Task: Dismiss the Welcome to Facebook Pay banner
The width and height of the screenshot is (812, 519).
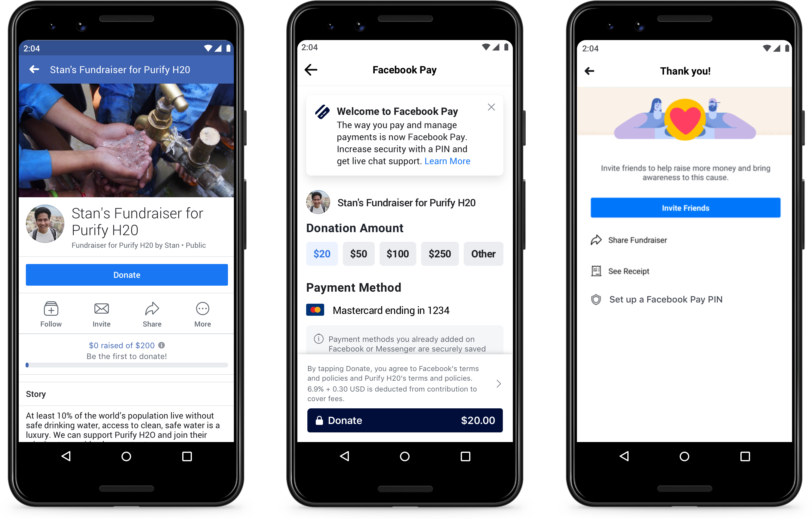Action: tap(491, 107)
